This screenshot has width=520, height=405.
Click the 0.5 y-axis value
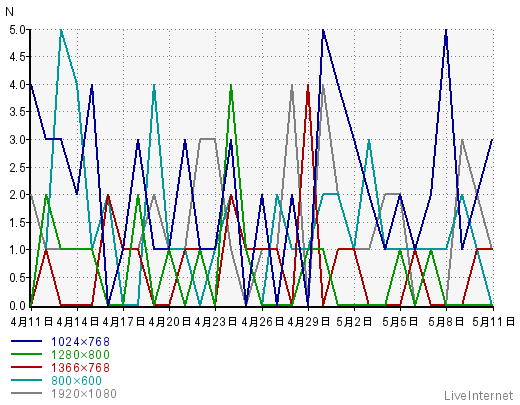point(17,277)
